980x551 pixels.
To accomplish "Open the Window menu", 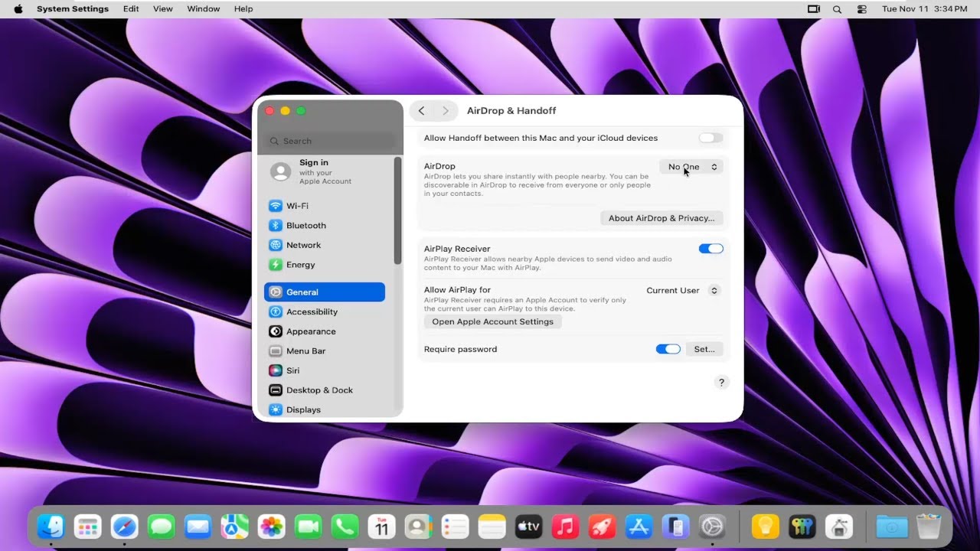I will [204, 9].
